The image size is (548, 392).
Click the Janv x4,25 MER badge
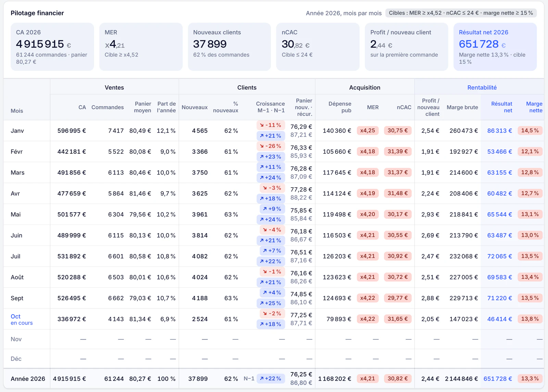click(368, 131)
